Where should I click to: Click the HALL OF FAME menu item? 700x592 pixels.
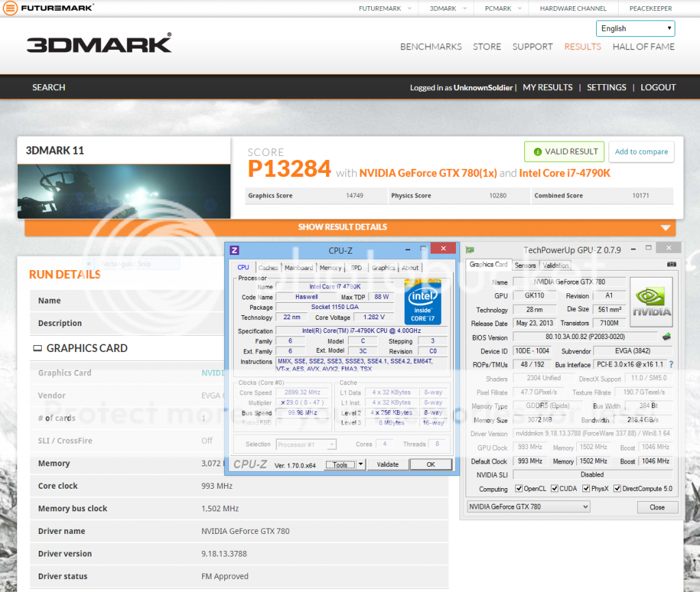point(643,47)
